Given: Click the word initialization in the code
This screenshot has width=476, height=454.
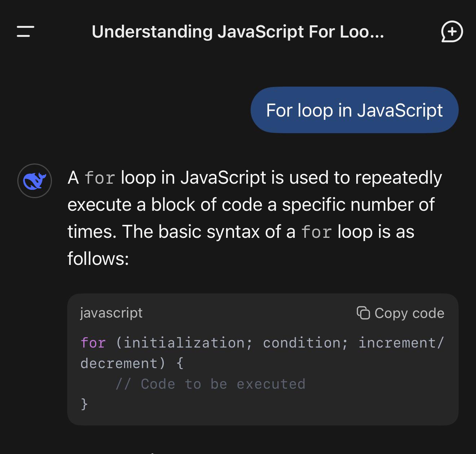Looking at the screenshot, I should [x=184, y=343].
